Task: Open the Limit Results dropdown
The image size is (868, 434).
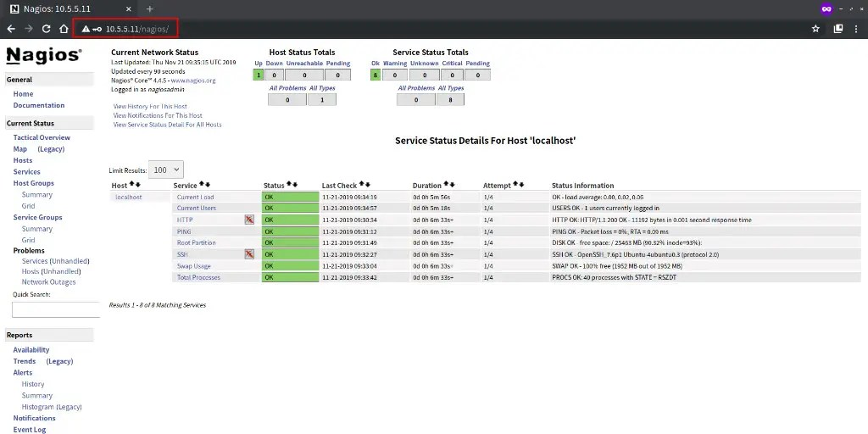Action: [x=166, y=170]
